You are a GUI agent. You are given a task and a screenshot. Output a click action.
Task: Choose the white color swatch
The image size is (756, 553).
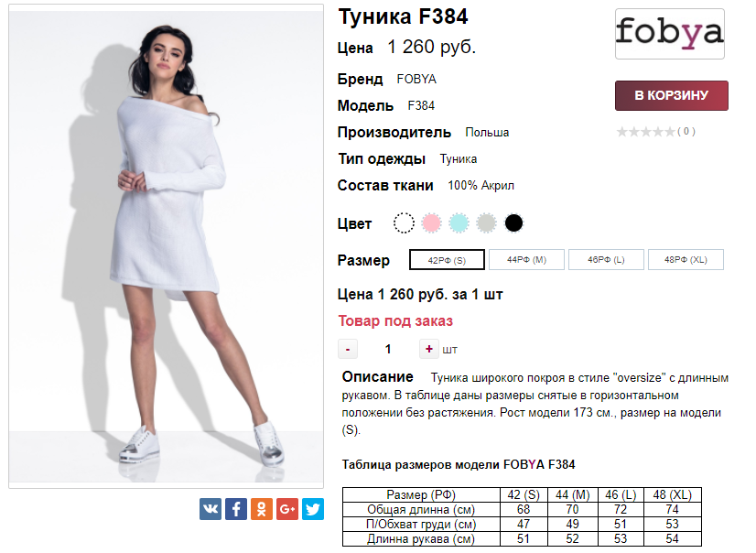[x=404, y=223]
